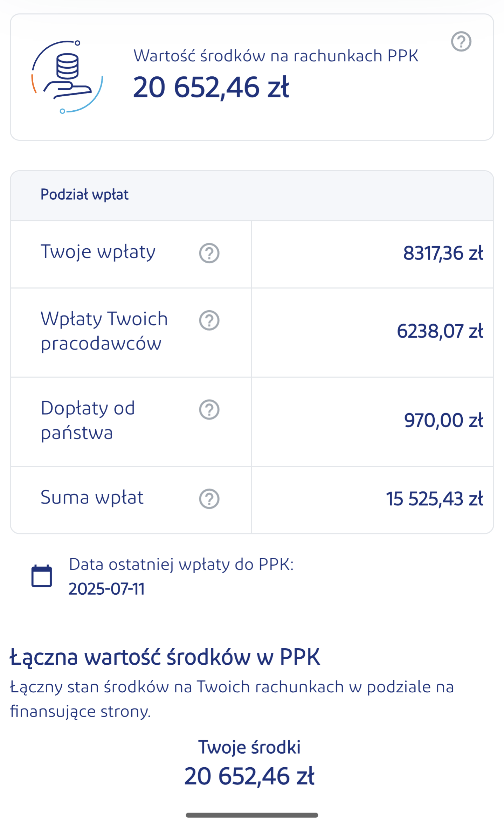
Task: Tap the 20 652,46 zł balance at top
Action: point(211,87)
